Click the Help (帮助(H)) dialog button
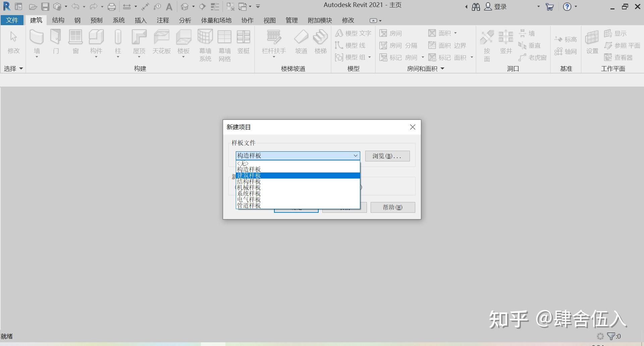The width and height of the screenshot is (644, 346). (393, 207)
